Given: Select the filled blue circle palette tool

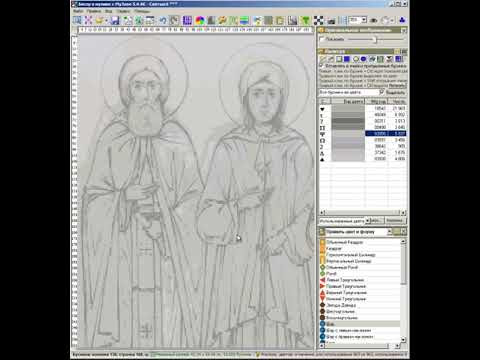Looking at the screenshot, I should pos(364,59).
